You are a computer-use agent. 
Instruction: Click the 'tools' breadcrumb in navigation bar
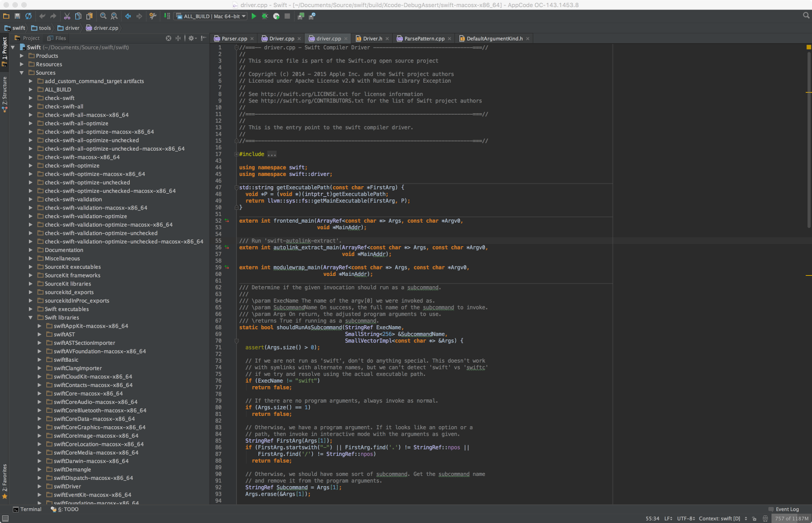(41, 28)
